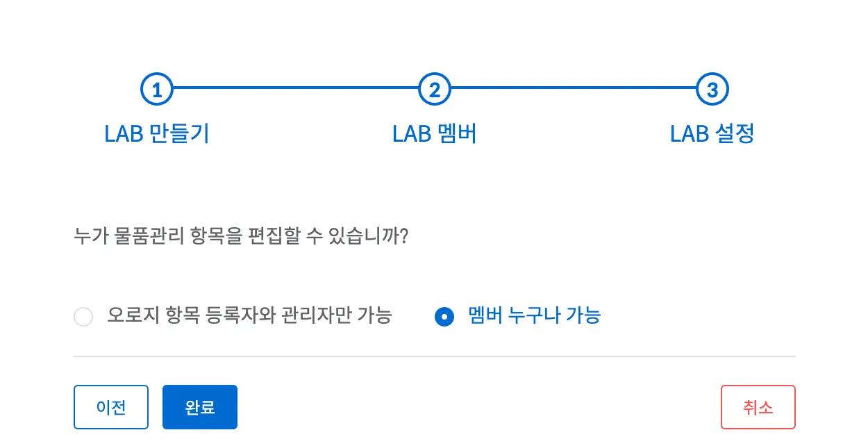The height and width of the screenshot is (446, 868).
Task: Click the 오로지 항목 등록자와 관리자만 가능 label text
Action: coord(249,316)
